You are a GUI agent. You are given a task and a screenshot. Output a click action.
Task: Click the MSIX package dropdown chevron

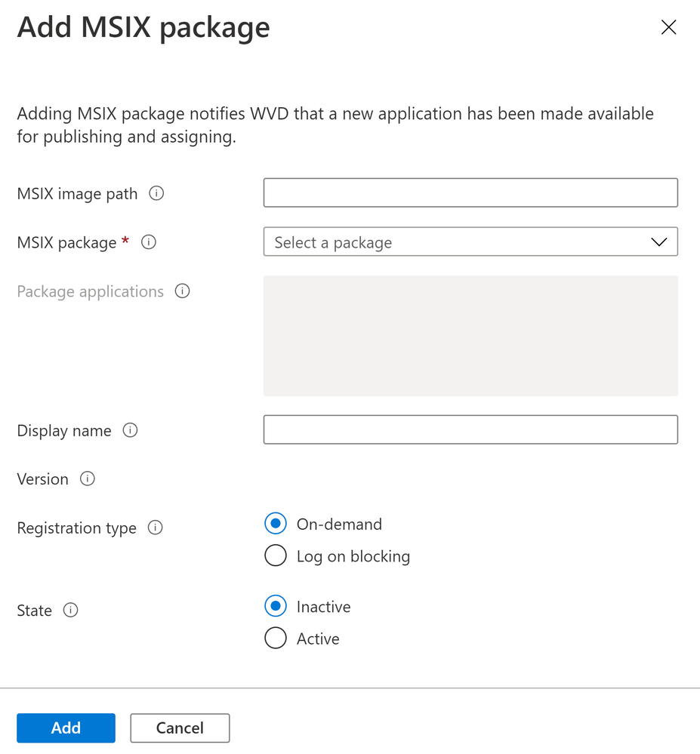coord(658,242)
